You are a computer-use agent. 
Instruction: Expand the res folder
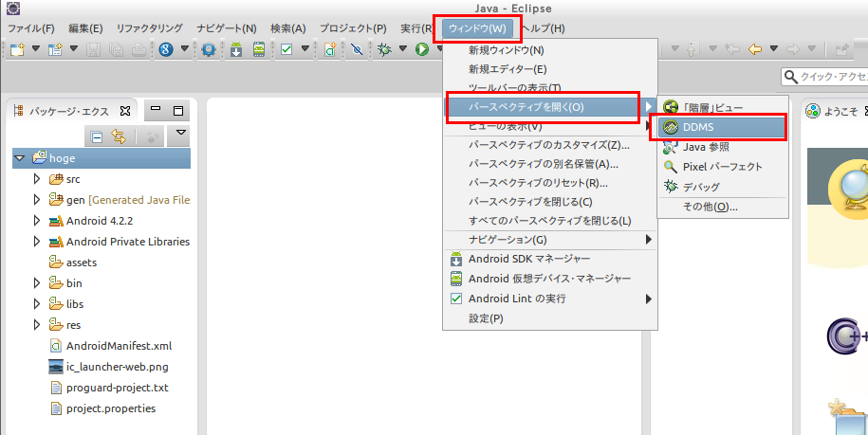pos(37,324)
